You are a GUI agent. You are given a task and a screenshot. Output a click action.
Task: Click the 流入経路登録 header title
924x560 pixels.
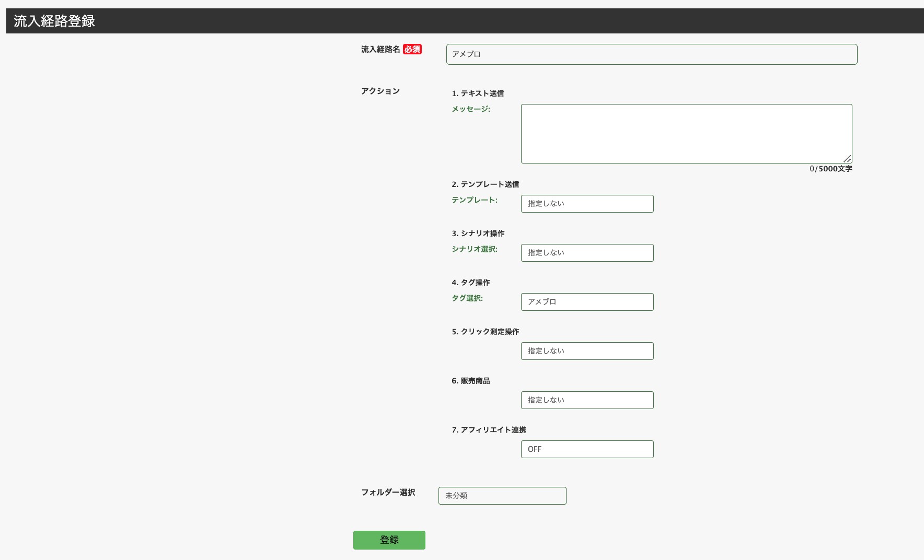54,21
